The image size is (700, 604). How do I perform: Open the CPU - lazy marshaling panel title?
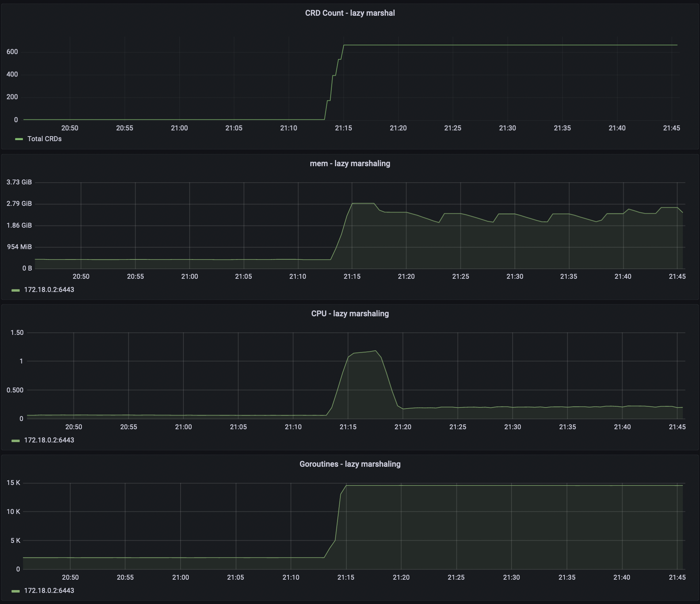pyautogui.click(x=350, y=314)
